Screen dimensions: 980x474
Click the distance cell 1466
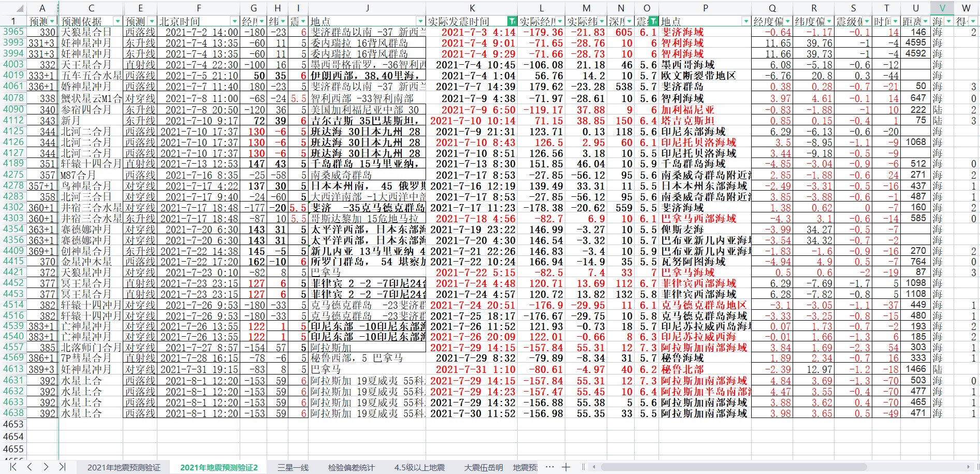[x=915, y=369]
